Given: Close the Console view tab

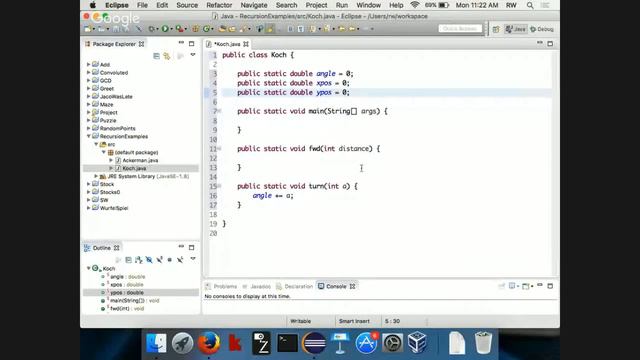Looking at the screenshot, I should click(353, 287).
